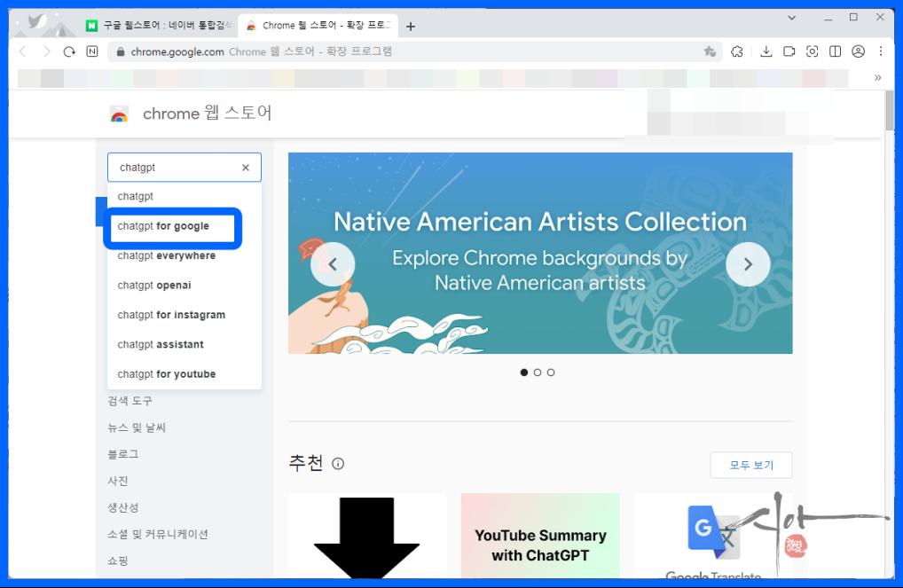Open the Google Translate extension card
The image size is (903, 588).
(713, 536)
